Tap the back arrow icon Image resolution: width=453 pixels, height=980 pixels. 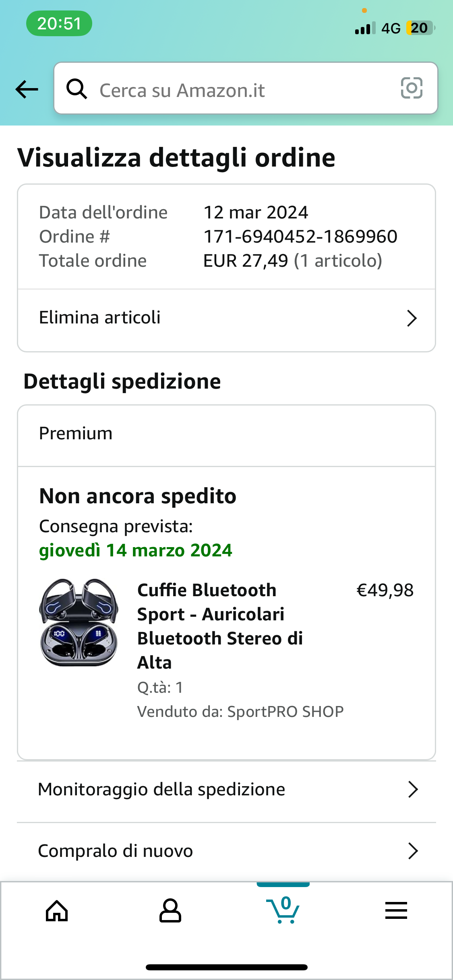tap(27, 89)
